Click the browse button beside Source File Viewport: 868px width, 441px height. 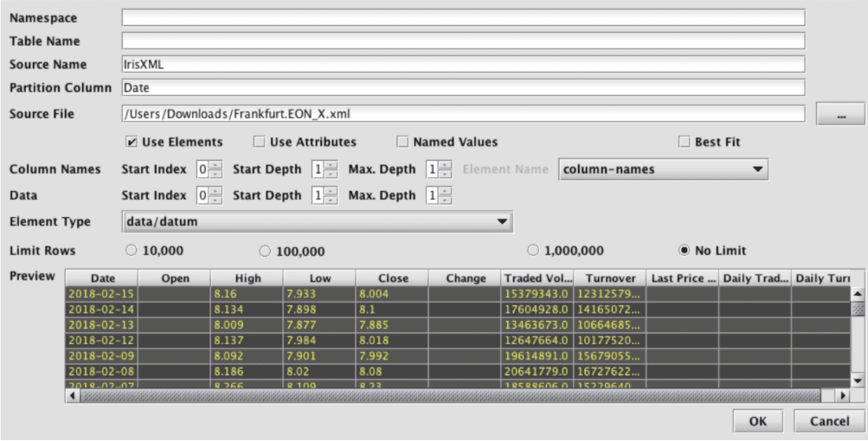[834, 113]
